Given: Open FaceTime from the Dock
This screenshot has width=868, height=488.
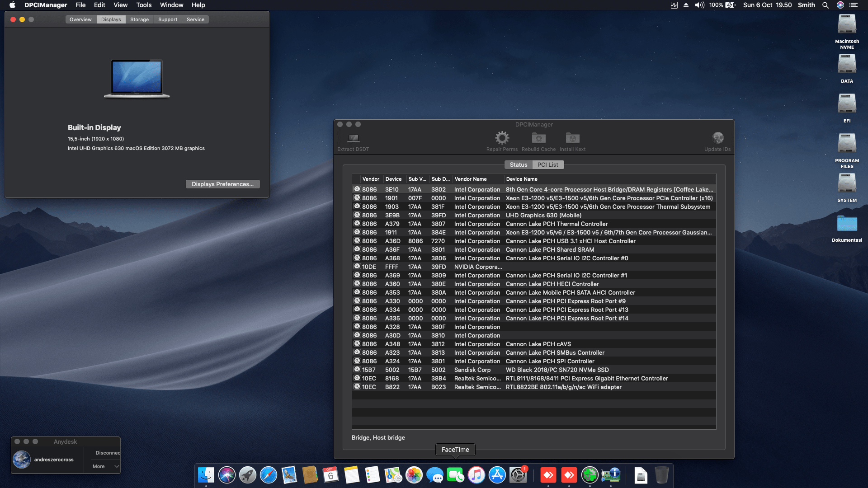Looking at the screenshot, I should [x=455, y=475].
